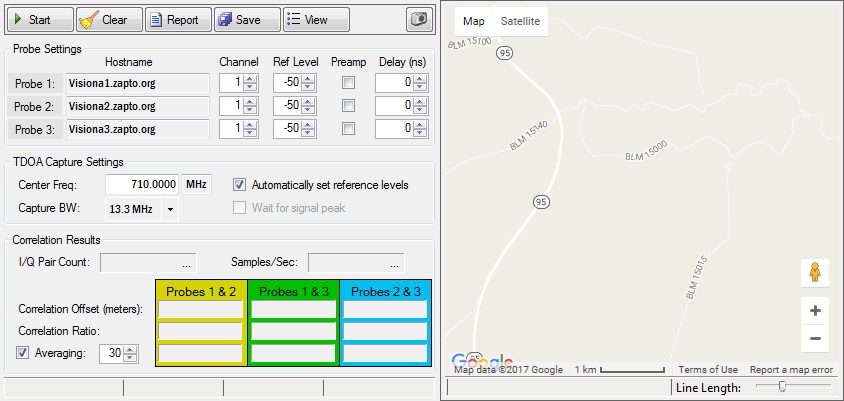Increase the Averaging count spinner

(130, 348)
